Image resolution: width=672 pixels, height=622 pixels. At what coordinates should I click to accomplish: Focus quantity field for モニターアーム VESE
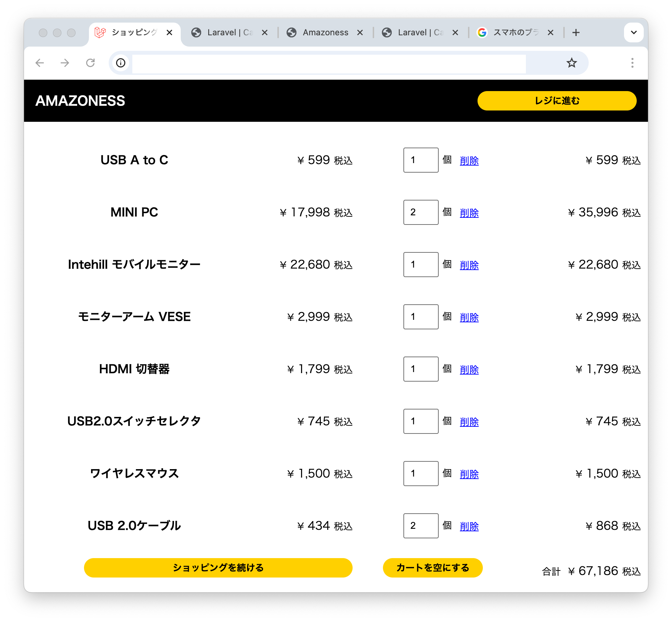[x=421, y=317]
